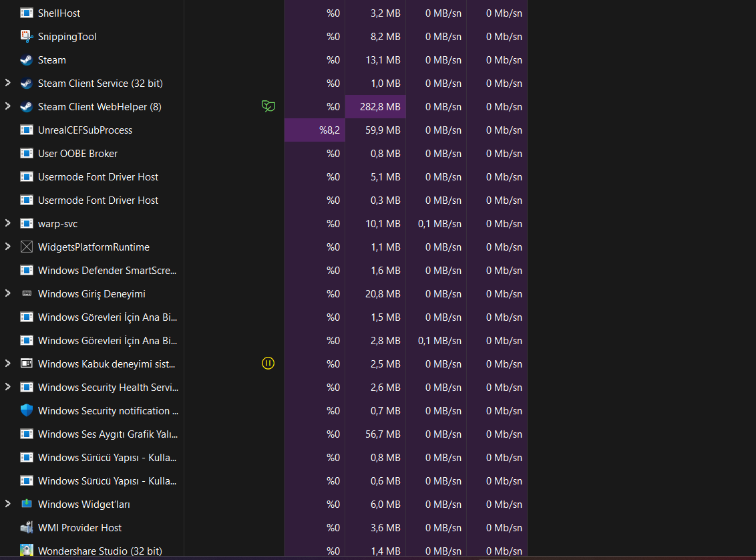
Task: Select the User OOBE Broker name
Action: 77,154
